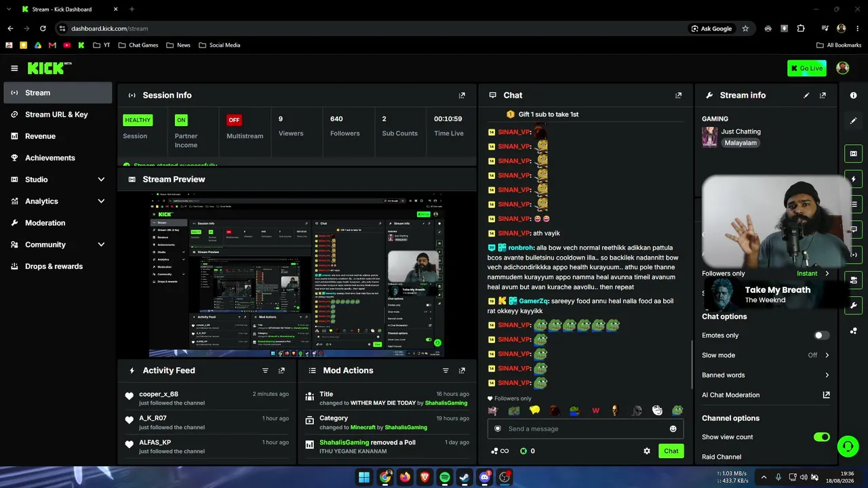Filter the Activity Feed list
Image resolution: width=868 pixels, height=488 pixels.
[x=265, y=371]
